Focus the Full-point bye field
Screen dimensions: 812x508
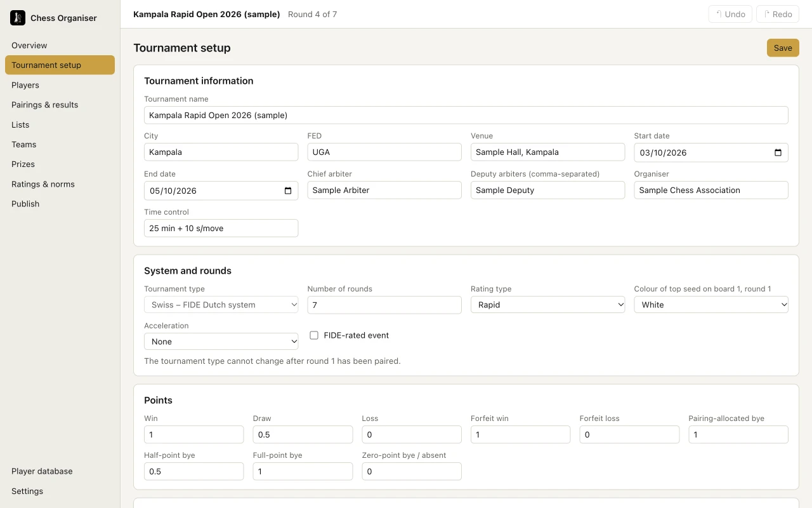coord(303,471)
